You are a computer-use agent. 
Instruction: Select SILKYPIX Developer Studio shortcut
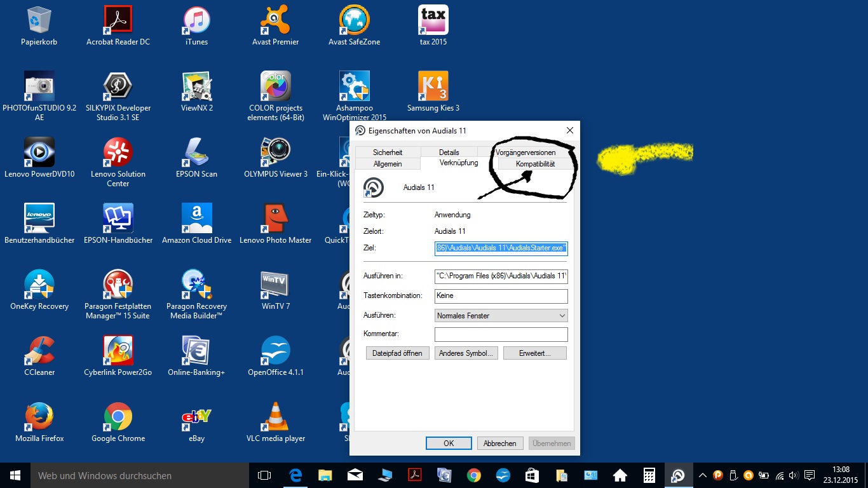[x=118, y=96]
